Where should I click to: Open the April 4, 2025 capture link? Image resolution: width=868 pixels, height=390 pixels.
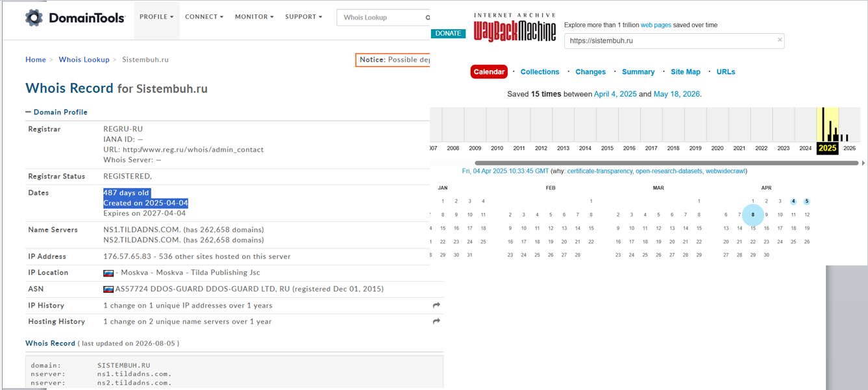(615, 94)
